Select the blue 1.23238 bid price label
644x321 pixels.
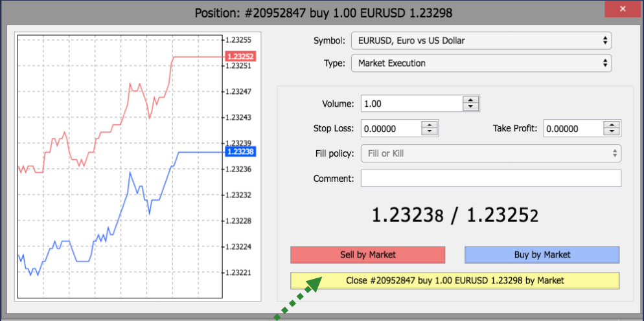(x=240, y=151)
